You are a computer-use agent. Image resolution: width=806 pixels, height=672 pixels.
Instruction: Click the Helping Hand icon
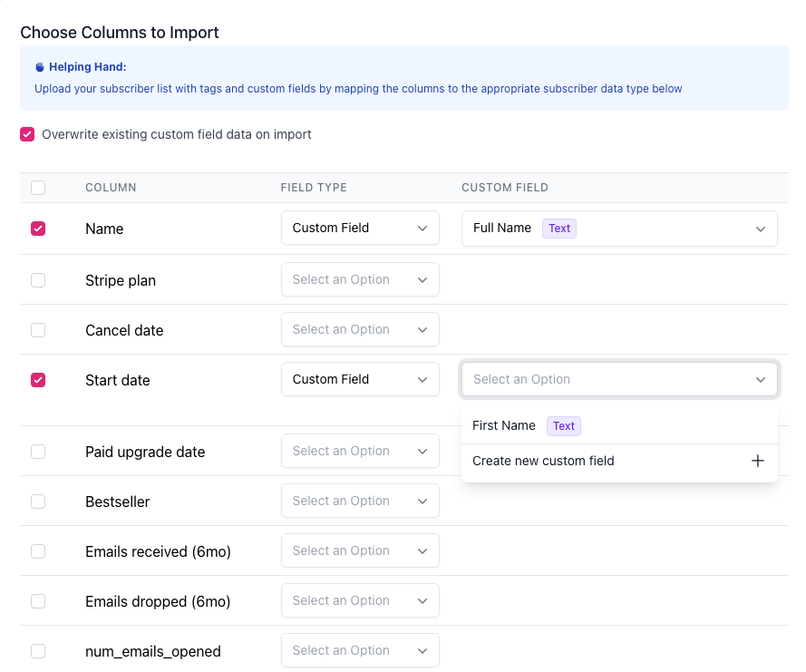click(40, 67)
